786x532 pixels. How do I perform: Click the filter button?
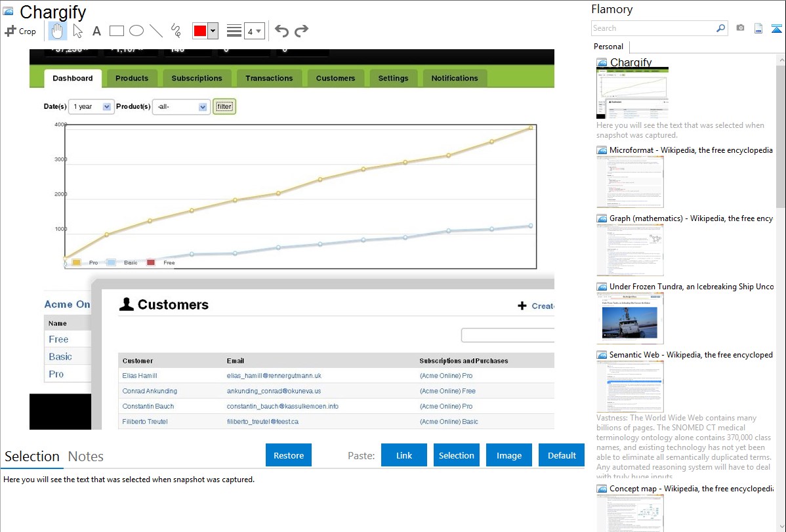click(x=224, y=106)
